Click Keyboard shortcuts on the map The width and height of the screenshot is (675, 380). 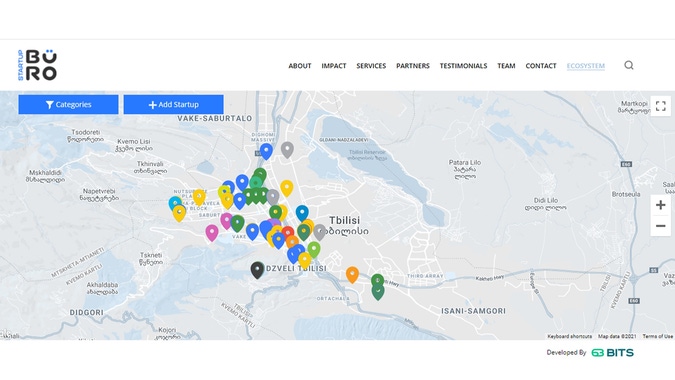coord(570,336)
